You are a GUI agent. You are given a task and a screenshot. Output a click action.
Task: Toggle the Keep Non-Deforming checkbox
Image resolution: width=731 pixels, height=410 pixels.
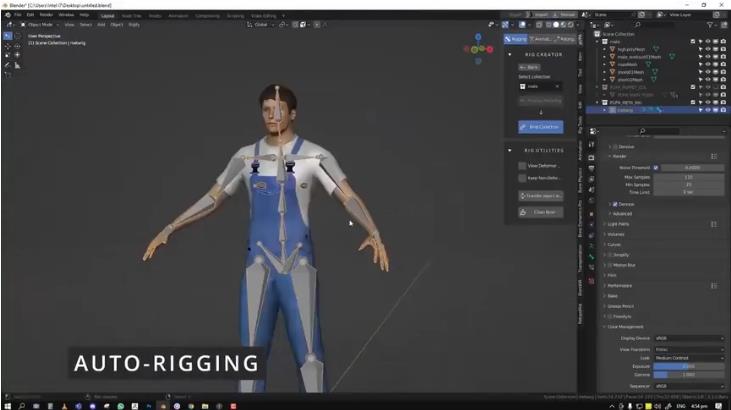(x=522, y=178)
